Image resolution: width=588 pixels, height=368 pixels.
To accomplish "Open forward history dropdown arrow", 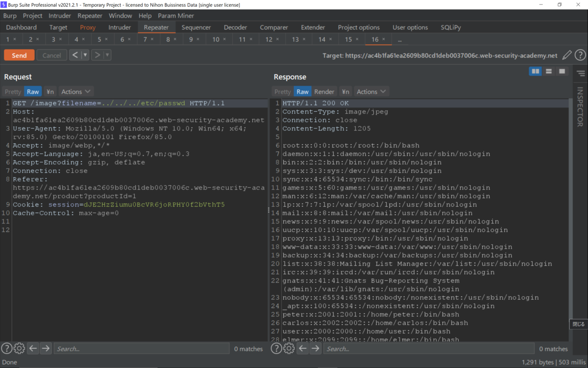I will pos(107,55).
